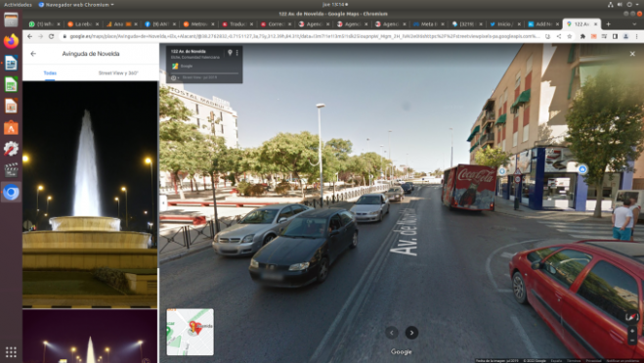The image size is (644, 363).
Task: Select the Todas tab
Action: tap(50, 73)
